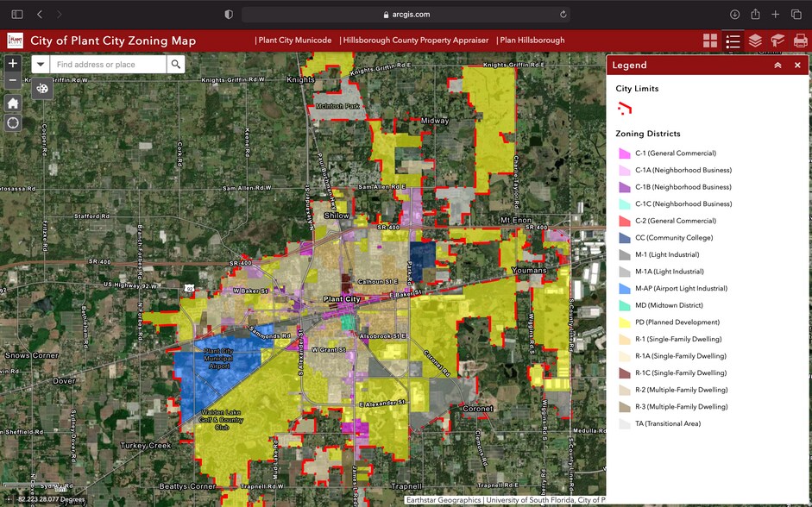The image size is (812, 507).
Task: Zoom in on the map
Action: point(12,64)
